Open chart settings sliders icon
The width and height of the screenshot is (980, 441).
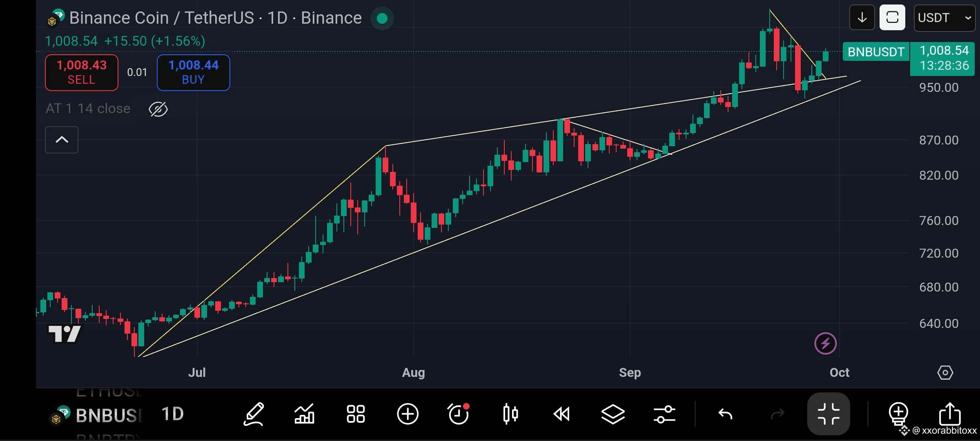(664, 414)
